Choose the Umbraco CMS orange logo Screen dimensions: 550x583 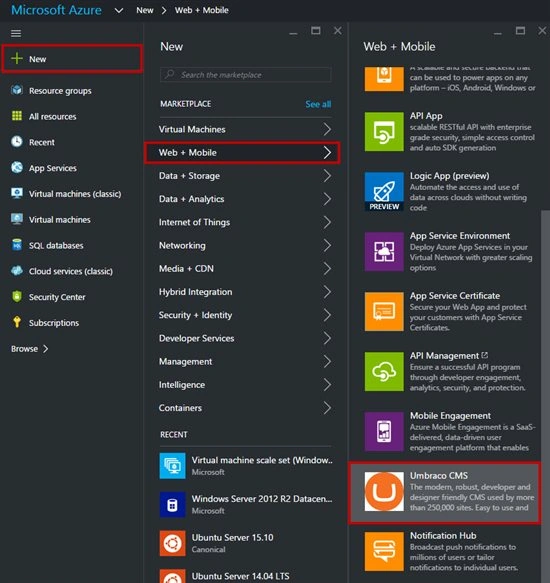(x=384, y=492)
